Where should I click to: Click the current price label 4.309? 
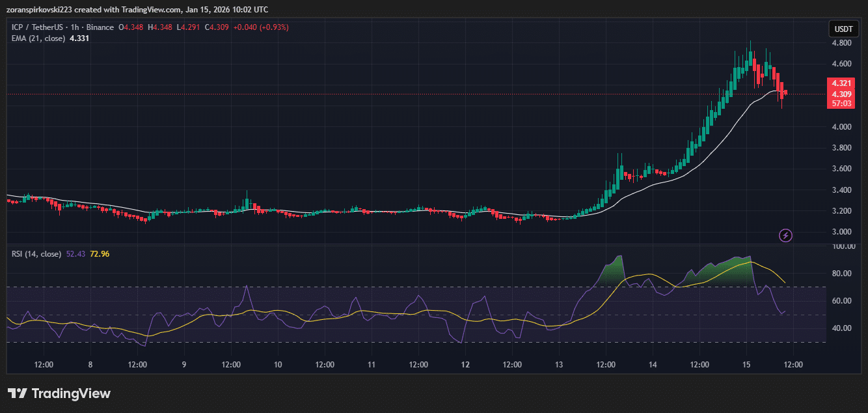841,93
